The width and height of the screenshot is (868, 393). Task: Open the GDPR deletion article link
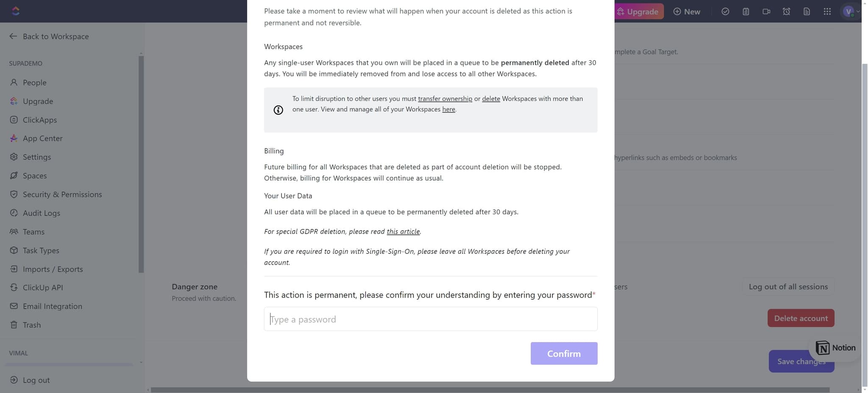coord(403,231)
